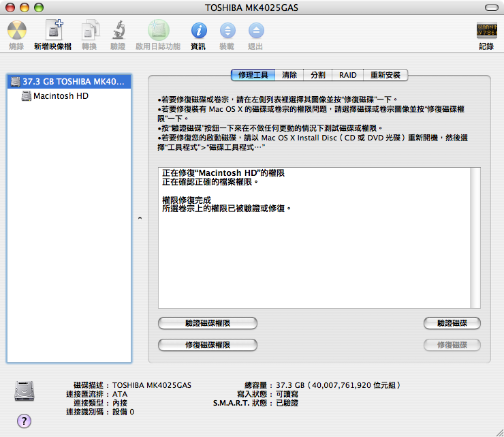Viewport: 504px width, 437px height.
Task: Click the yellow minimize window button
Action: click(x=25, y=7)
